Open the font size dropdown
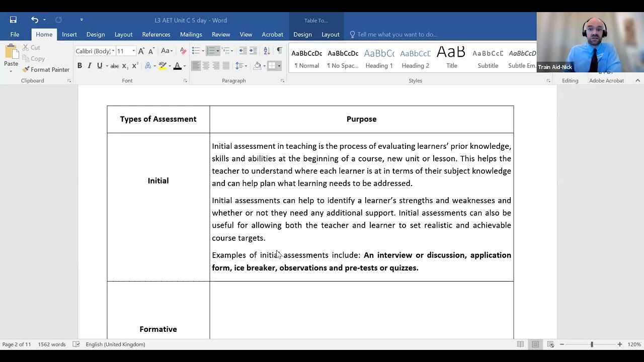Viewport: 644px width, 362px height. [133, 51]
